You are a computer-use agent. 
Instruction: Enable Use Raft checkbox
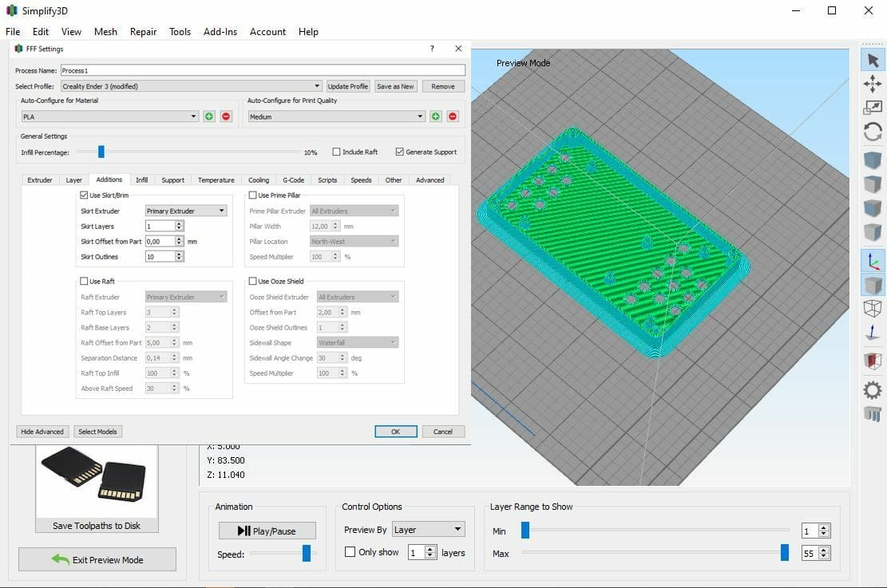(84, 281)
